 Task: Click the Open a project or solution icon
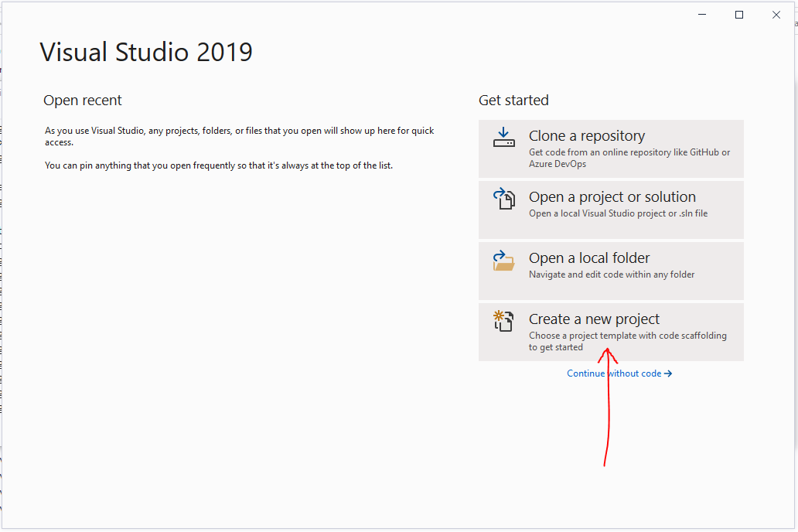click(x=504, y=199)
